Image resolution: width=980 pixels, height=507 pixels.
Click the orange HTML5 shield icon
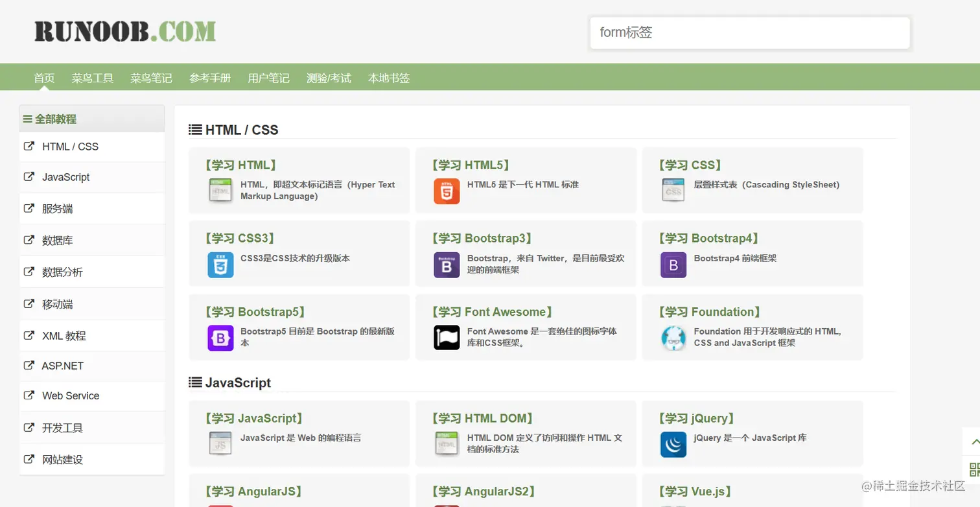[447, 191]
